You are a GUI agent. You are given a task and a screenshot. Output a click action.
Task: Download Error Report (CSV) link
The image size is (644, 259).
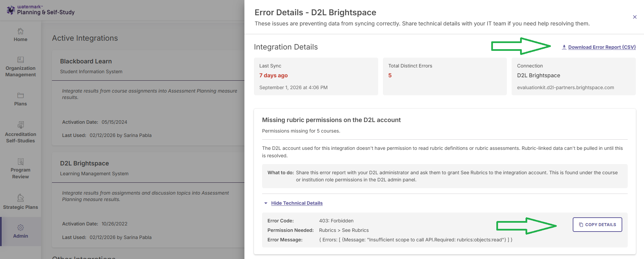(602, 47)
